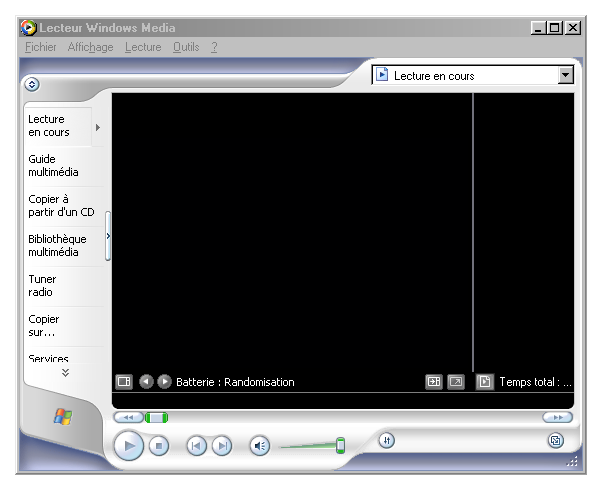Open the visualization selection menu icon

124,381
